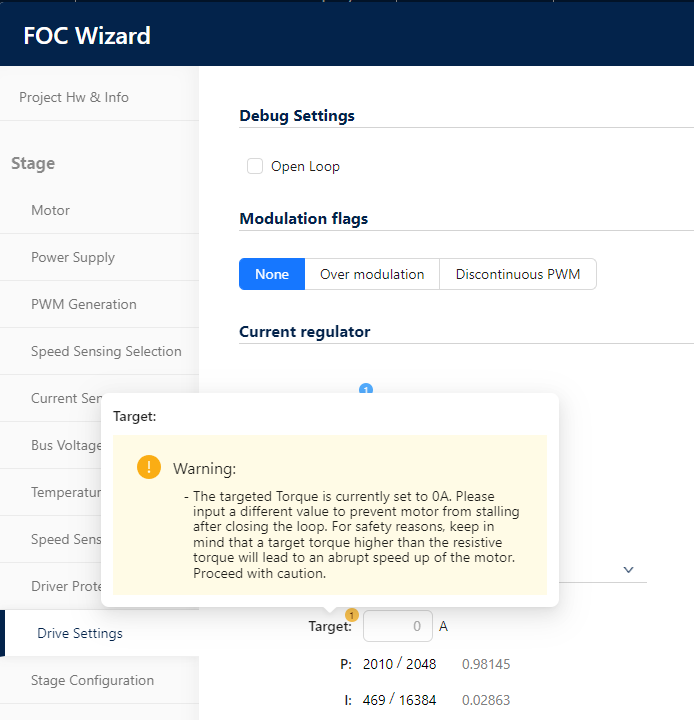Click the Stage sidebar heading
Viewport: 694px width, 720px height.
coord(33,163)
